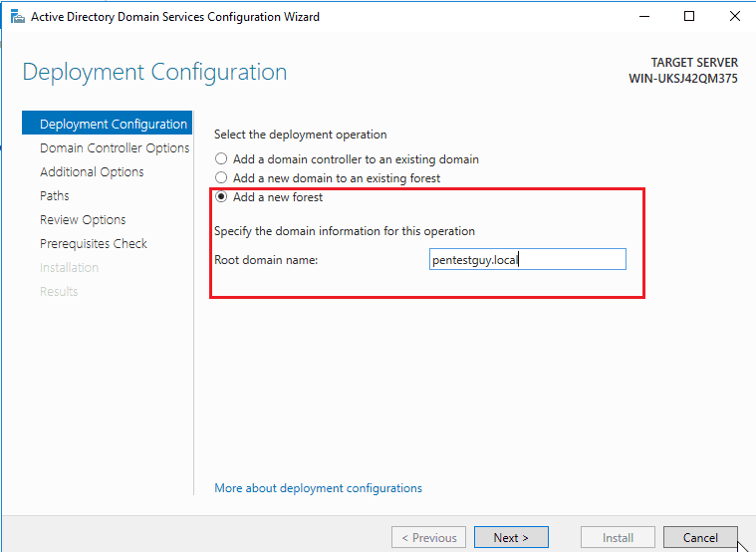The image size is (756, 552).
Task: Click the disabled Previous button
Action: coord(428,537)
